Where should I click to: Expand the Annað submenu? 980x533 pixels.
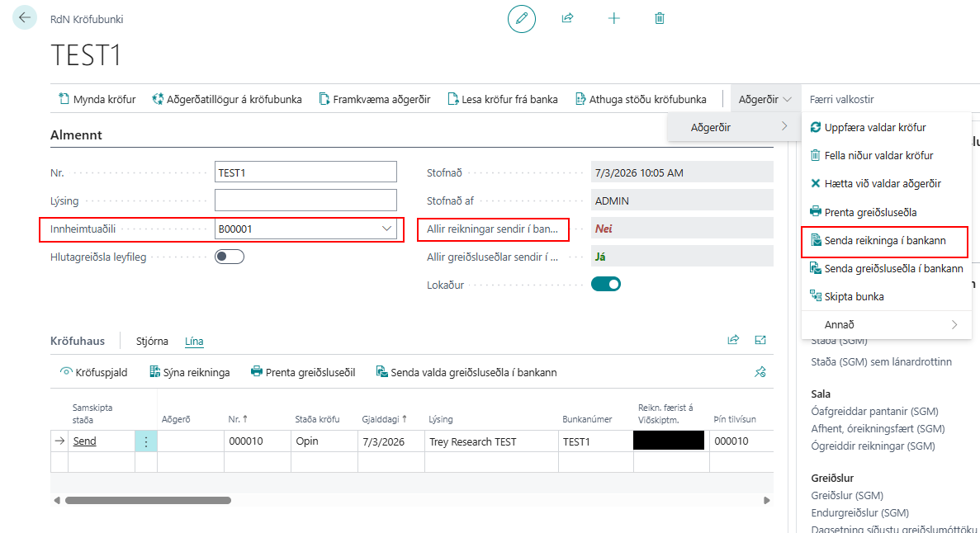coord(886,325)
